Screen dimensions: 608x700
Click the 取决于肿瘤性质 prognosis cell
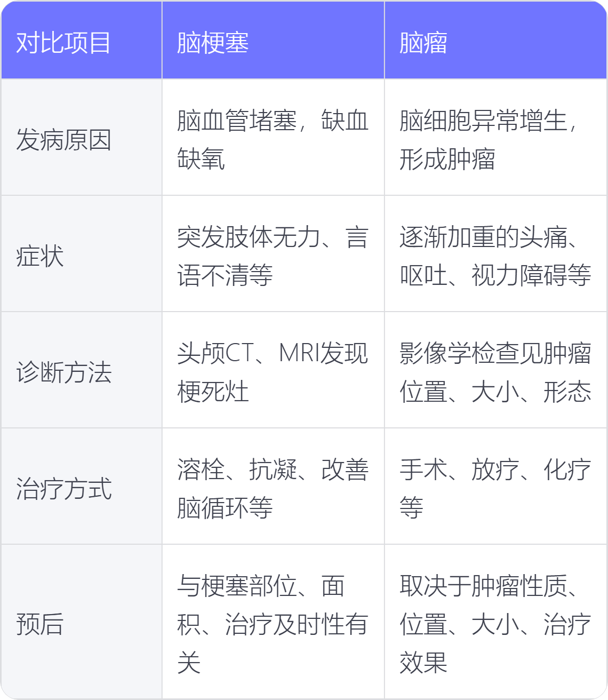point(495,624)
